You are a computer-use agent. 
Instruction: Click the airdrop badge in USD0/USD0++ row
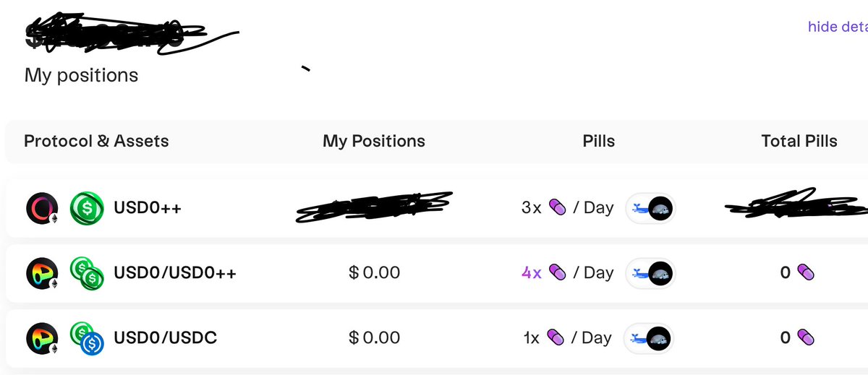[650, 273]
